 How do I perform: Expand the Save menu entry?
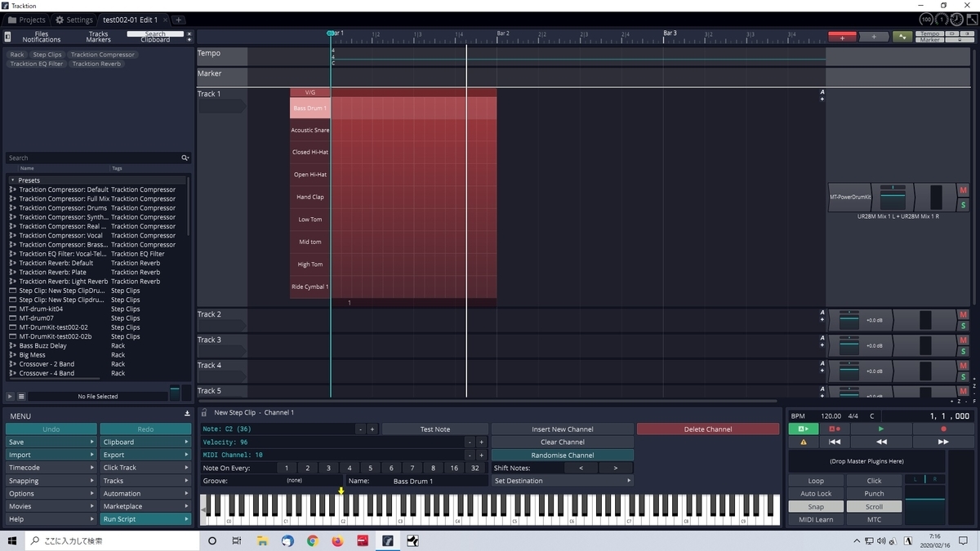pyautogui.click(x=51, y=442)
